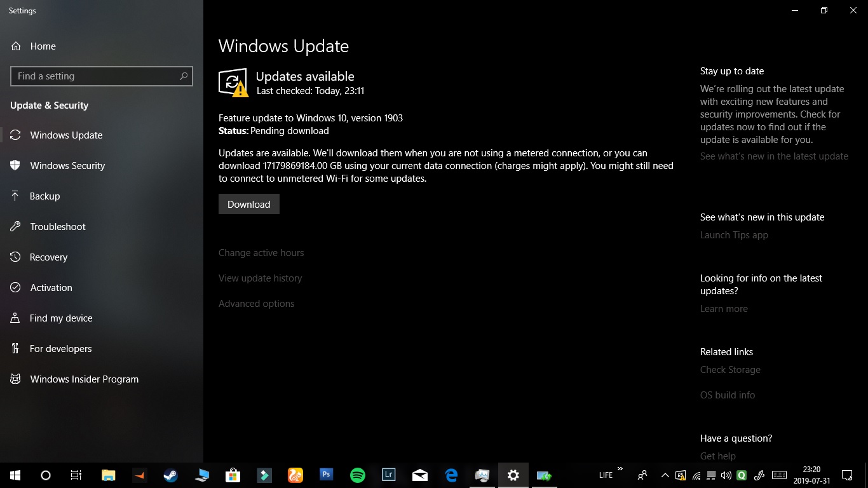The image size is (868, 488).
Task: Open Cortana circle on taskbar
Action: [x=46, y=475]
